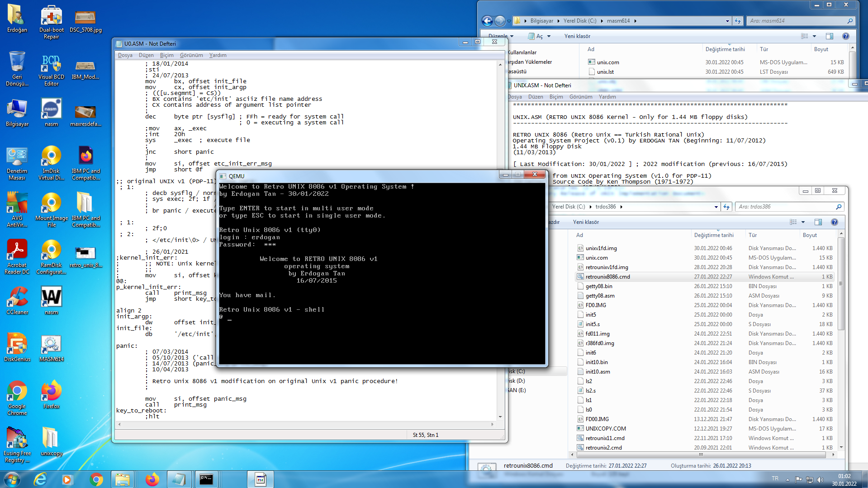
Task: Select the AVG AntiVirus desktop icon
Action: (17, 210)
